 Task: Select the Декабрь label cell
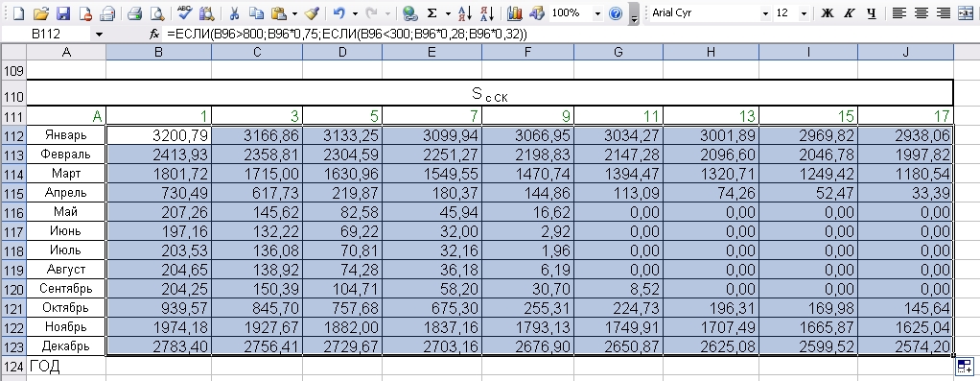(x=66, y=345)
